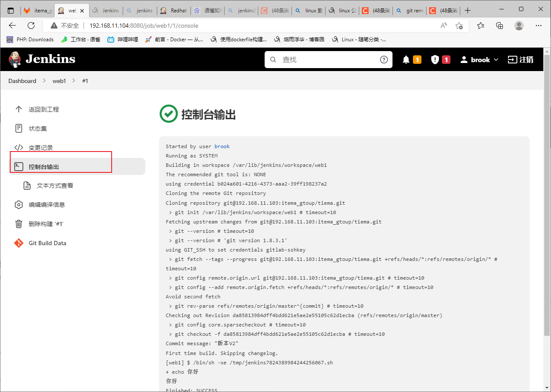This screenshot has height=392, width=551.
Task: Click the add to favorites star icon
Action: click(459, 26)
